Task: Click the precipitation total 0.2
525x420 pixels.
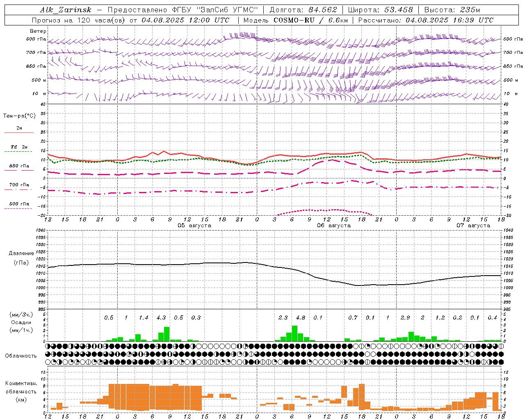Action: point(457,317)
